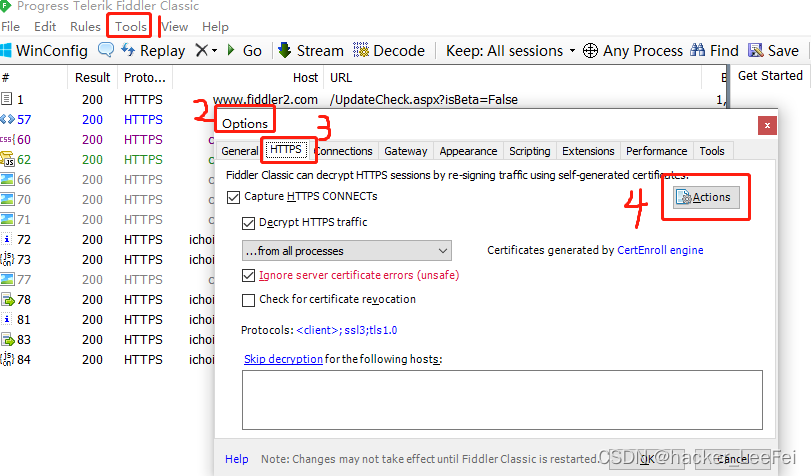Viewport: 811px width, 476px height.
Task: Close the Options dialog
Action: [x=768, y=125]
